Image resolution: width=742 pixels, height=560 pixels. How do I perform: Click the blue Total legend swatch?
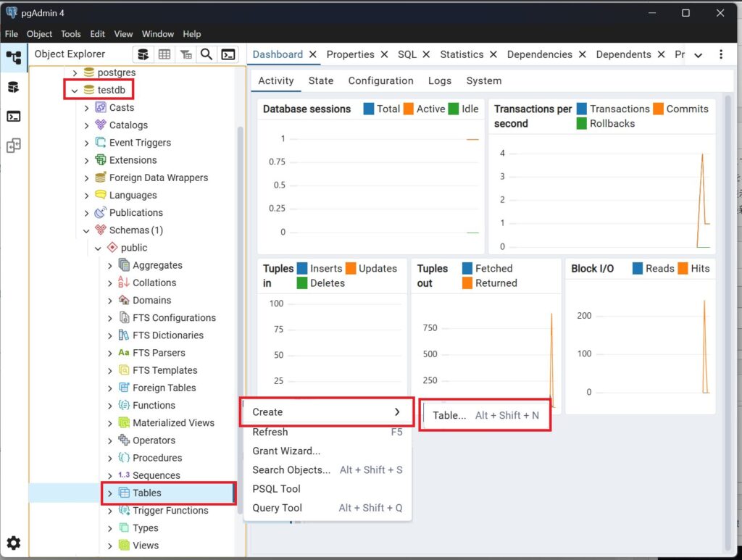pyautogui.click(x=369, y=109)
